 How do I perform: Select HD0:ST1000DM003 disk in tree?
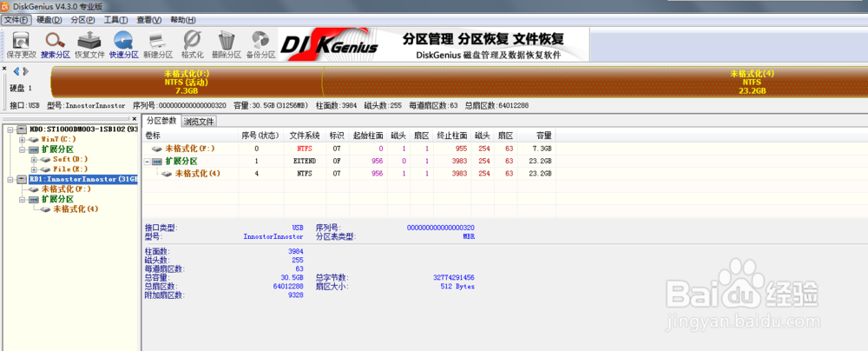tap(83, 129)
